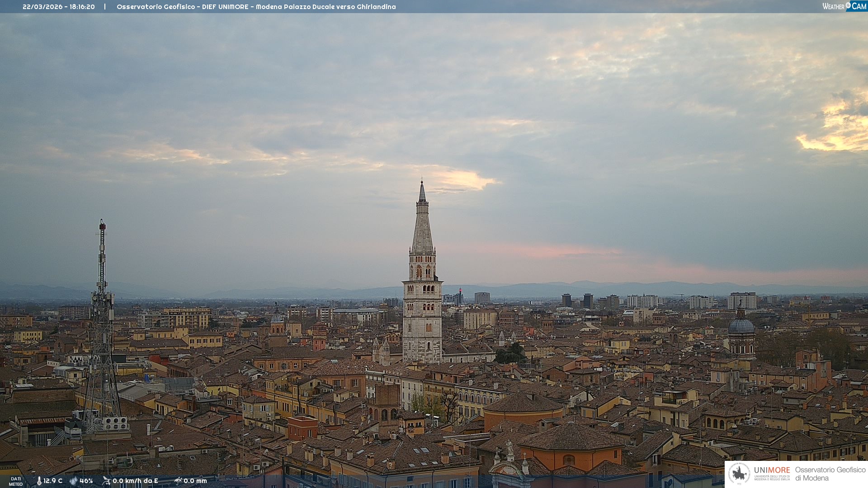Click the 46% humidity value

click(x=86, y=481)
